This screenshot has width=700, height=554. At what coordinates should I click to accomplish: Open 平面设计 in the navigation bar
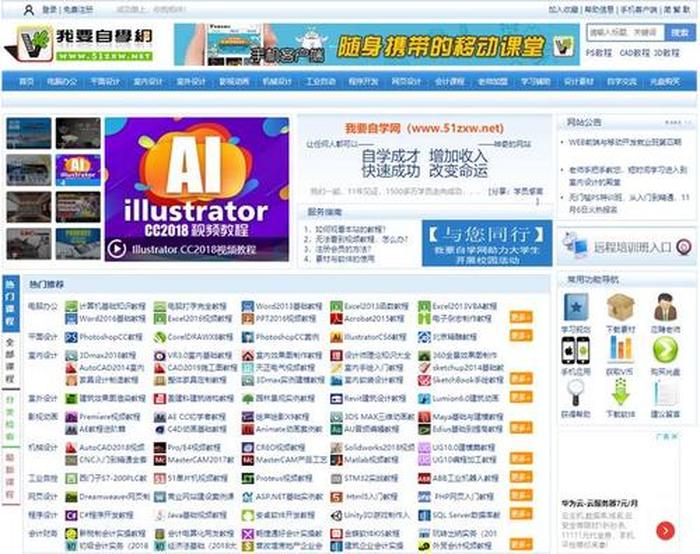coord(105,82)
